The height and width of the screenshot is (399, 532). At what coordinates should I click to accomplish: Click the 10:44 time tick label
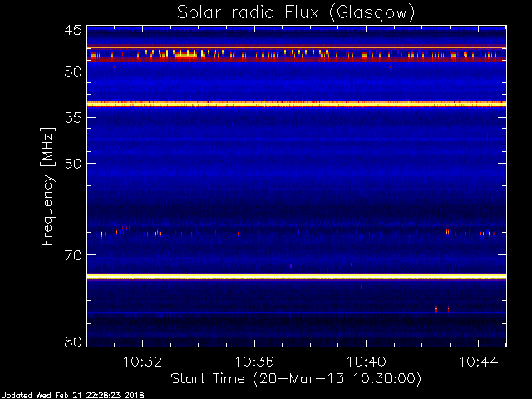pyautogui.click(x=479, y=362)
